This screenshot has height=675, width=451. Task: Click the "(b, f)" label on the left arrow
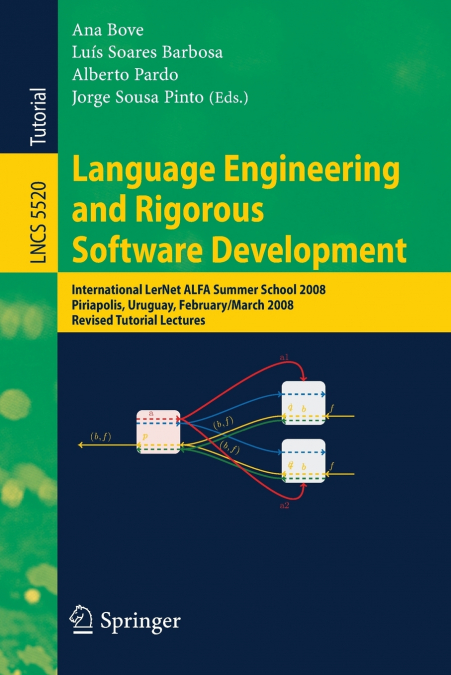tap(101, 436)
